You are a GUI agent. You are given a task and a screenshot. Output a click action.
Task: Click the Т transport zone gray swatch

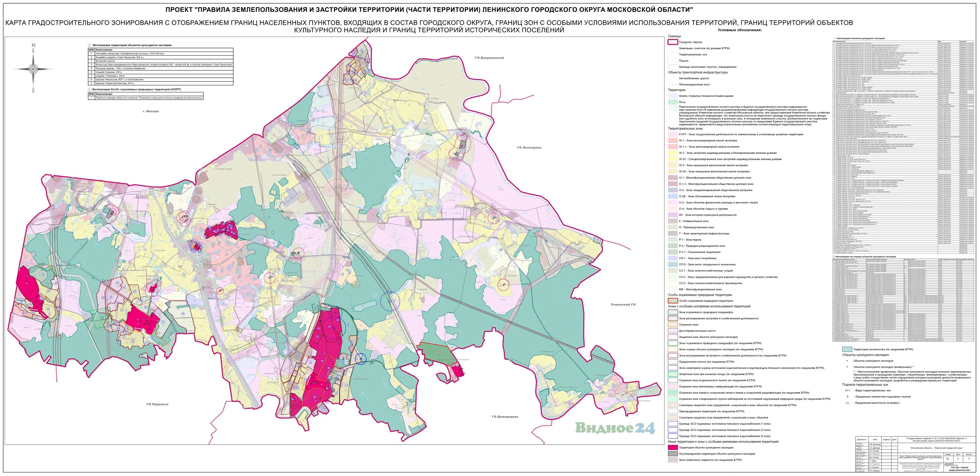tap(673, 234)
